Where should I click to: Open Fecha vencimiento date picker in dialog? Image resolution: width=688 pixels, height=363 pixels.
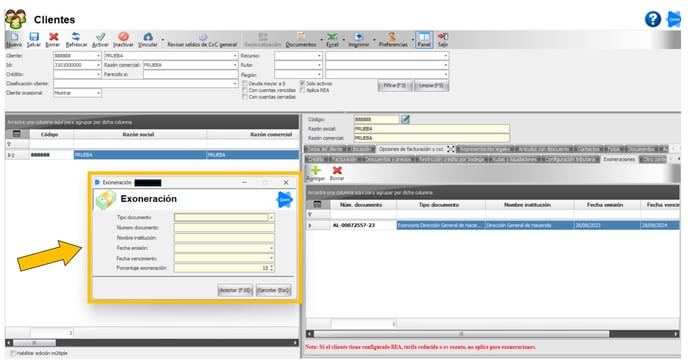click(x=271, y=258)
